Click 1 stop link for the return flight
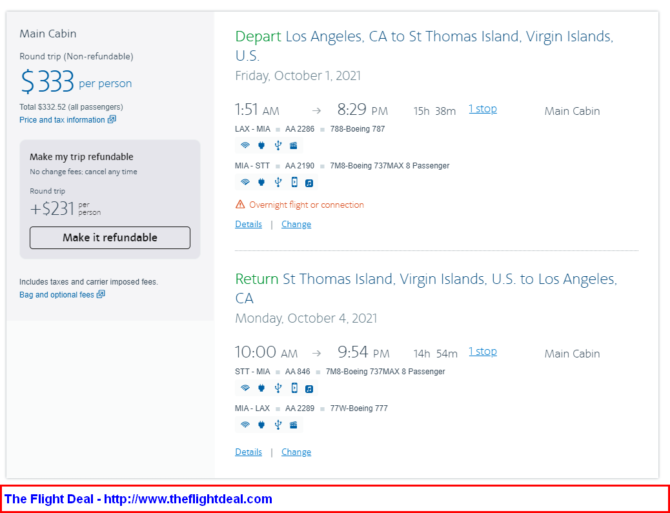This screenshot has height=513, width=670. (x=482, y=352)
